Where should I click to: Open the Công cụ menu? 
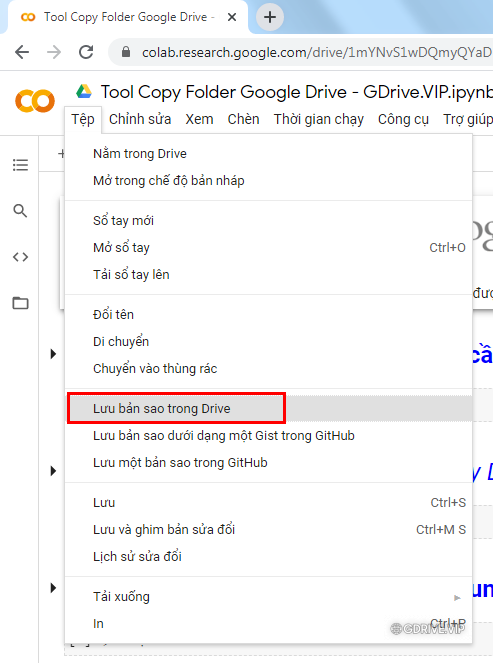tap(403, 120)
